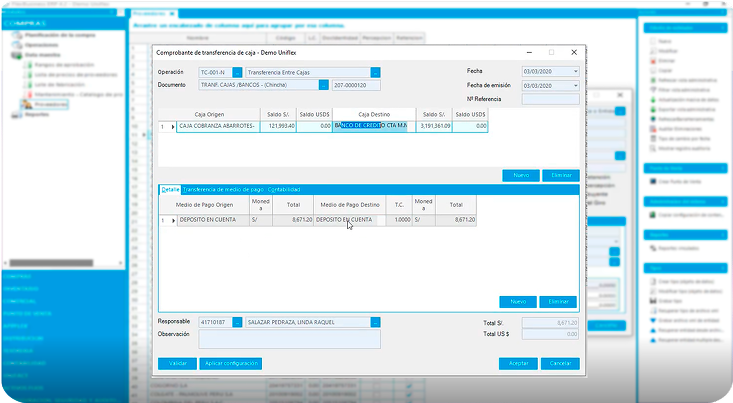Screen dimensions: 733x403
Task: Click the Aplicar configuración button
Action: (230, 363)
